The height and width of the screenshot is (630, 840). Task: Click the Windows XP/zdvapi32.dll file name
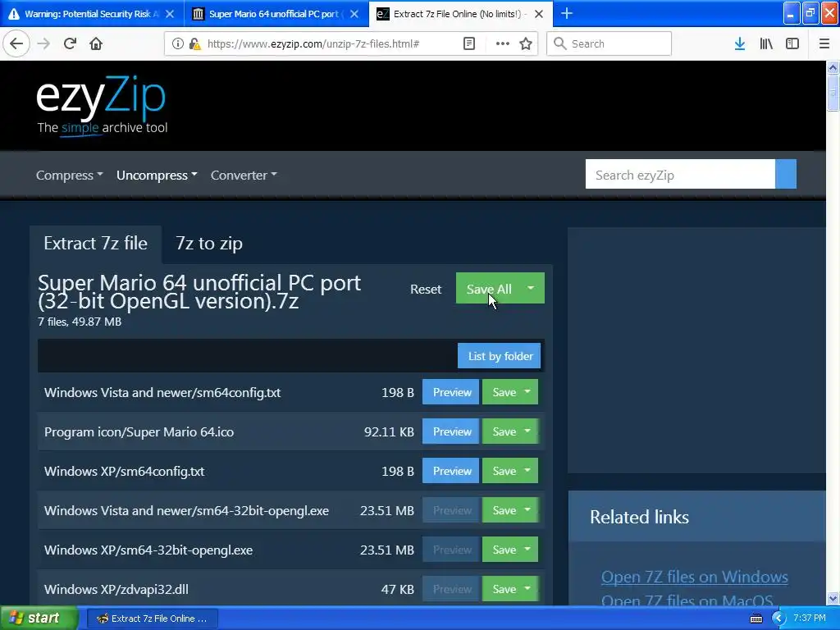tap(116, 589)
